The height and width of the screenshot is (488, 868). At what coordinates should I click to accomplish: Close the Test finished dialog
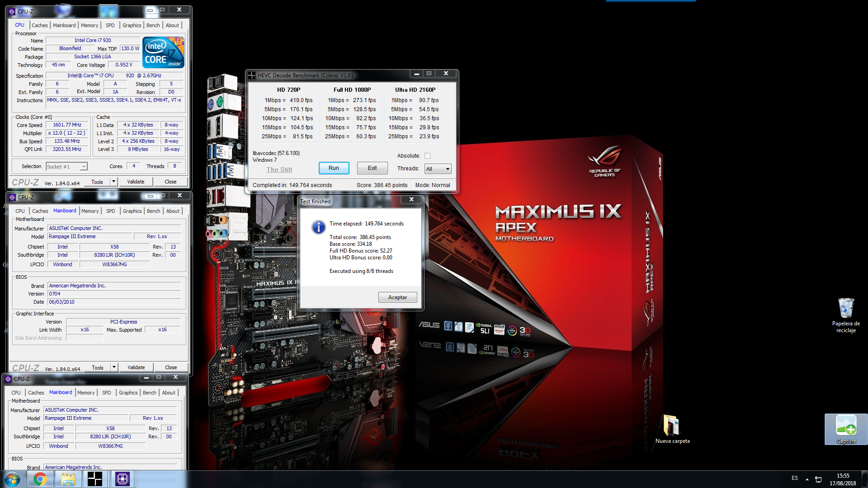pos(411,199)
